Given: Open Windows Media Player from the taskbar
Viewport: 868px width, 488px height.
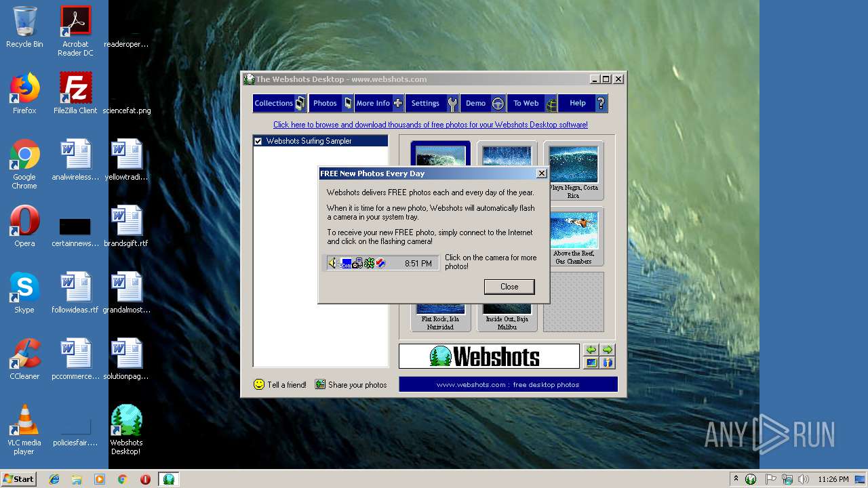Looking at the screenshot, I should [x=100, y=479].
